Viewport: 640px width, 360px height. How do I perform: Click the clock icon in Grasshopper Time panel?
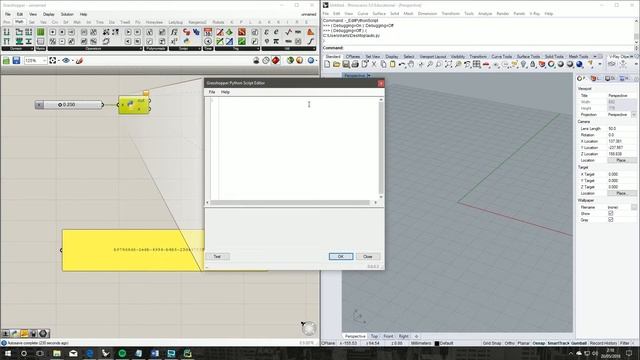tap(208, 41)
